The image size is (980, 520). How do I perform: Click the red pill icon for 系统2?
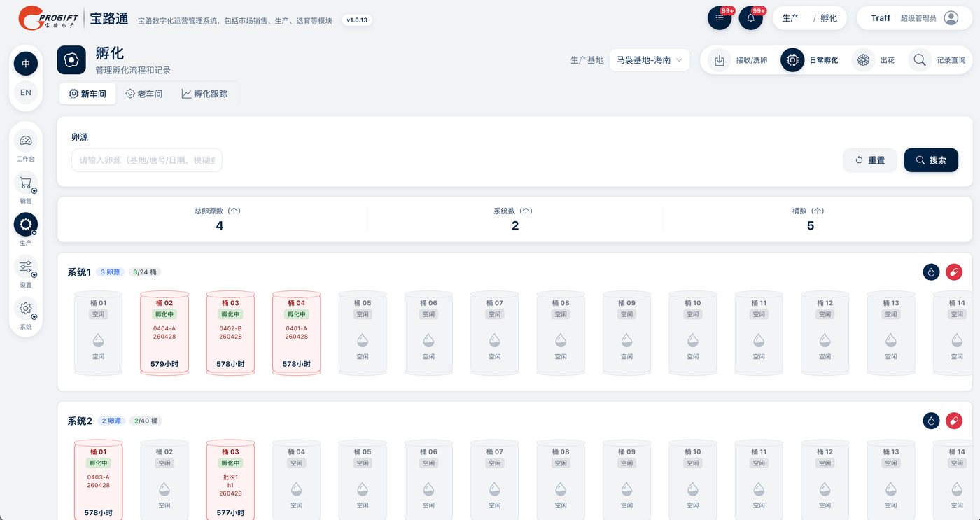coord(953,421)
